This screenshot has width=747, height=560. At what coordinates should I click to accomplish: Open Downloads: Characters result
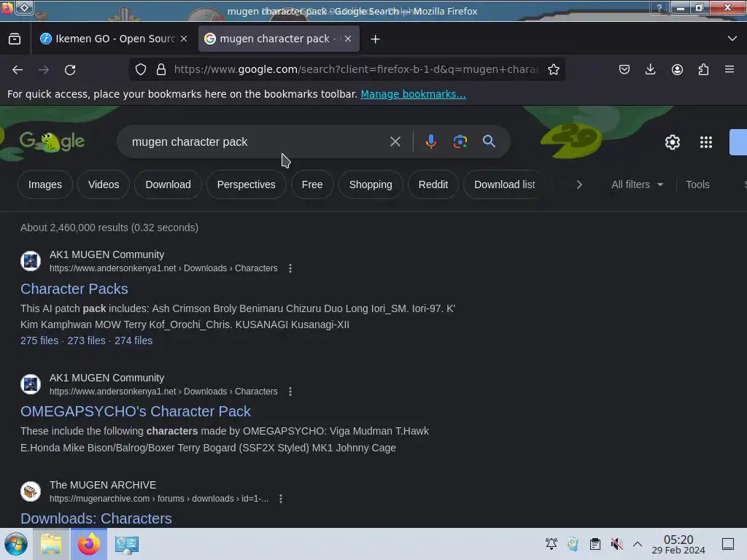[x=96, y=518]
